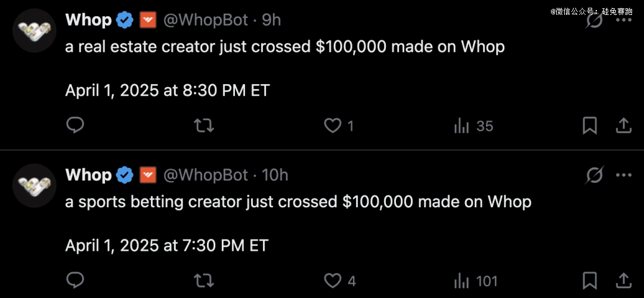Click the orange affiliate badge on second tweet
The height and width of the screenshot is (298, 644).
click(x=148, y=176)
